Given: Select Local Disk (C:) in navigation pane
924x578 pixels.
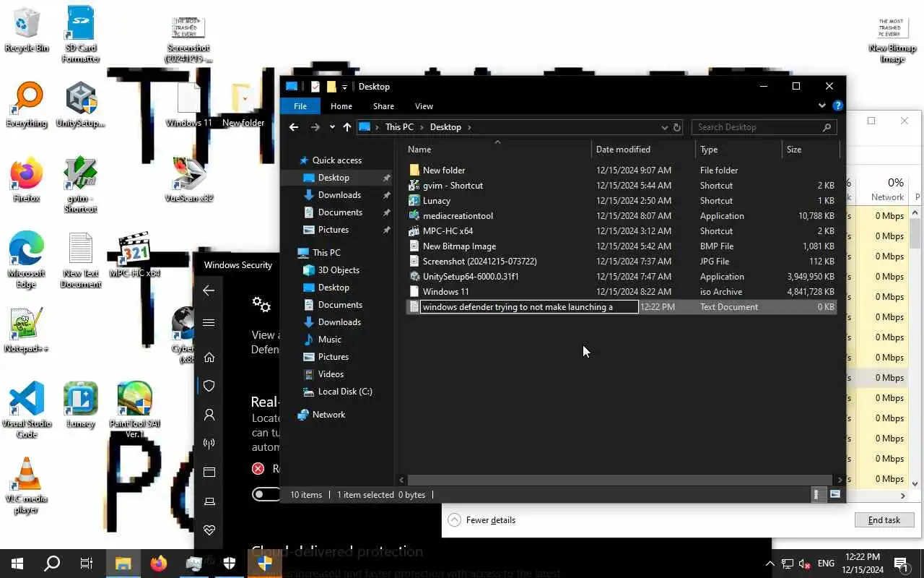Looking at the screenshot, I should [x=345, y=392].
